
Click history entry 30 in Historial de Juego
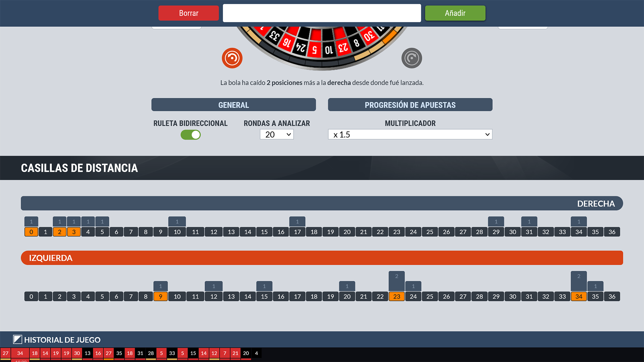click(x=77, y=353)
